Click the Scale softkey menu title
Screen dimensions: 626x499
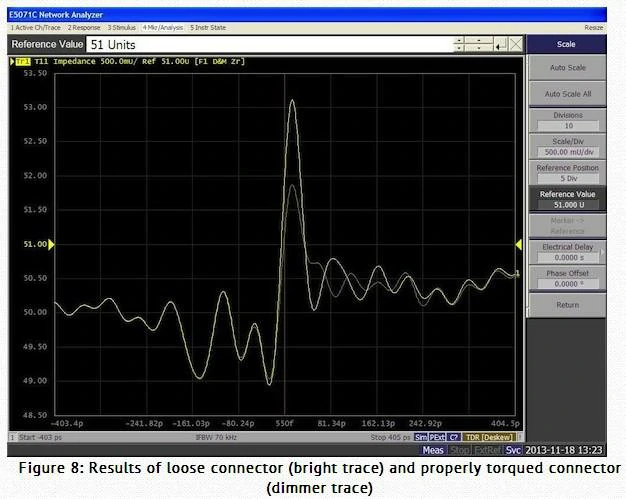(566, 44)
